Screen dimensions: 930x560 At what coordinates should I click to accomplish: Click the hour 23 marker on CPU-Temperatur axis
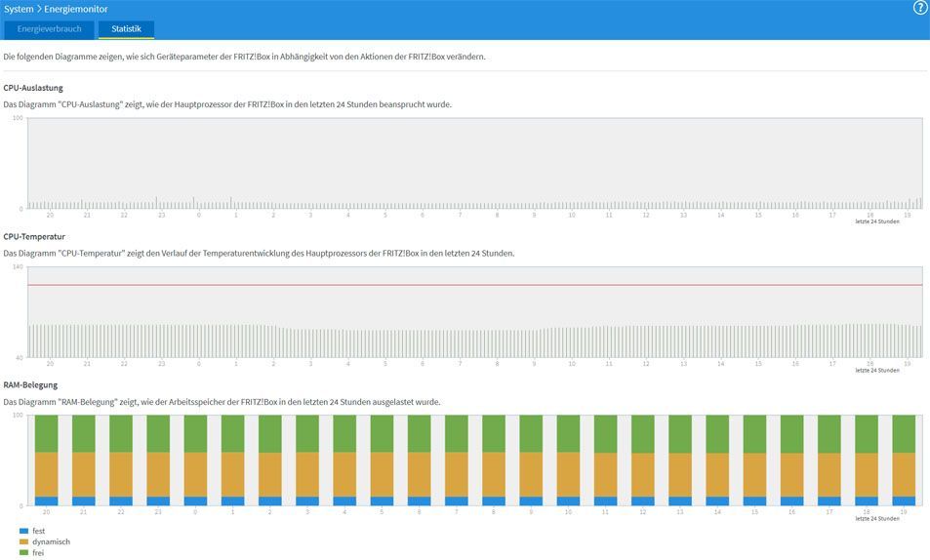coord(161,364)
